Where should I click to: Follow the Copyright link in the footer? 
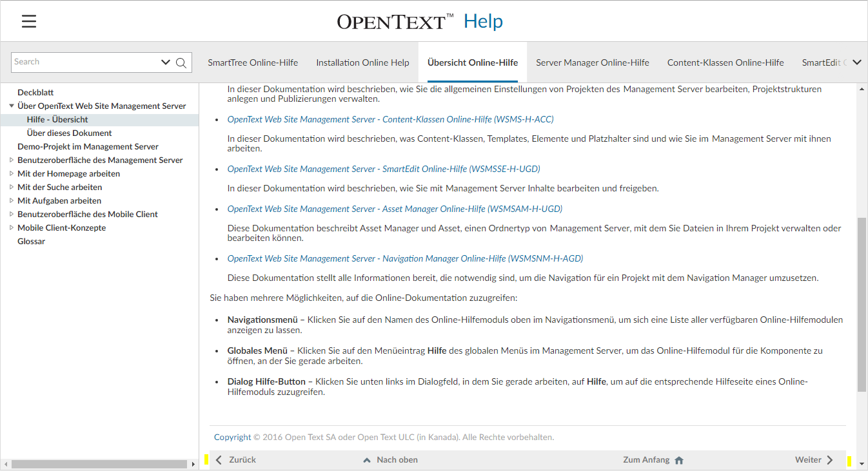click(x=232, y=437)
